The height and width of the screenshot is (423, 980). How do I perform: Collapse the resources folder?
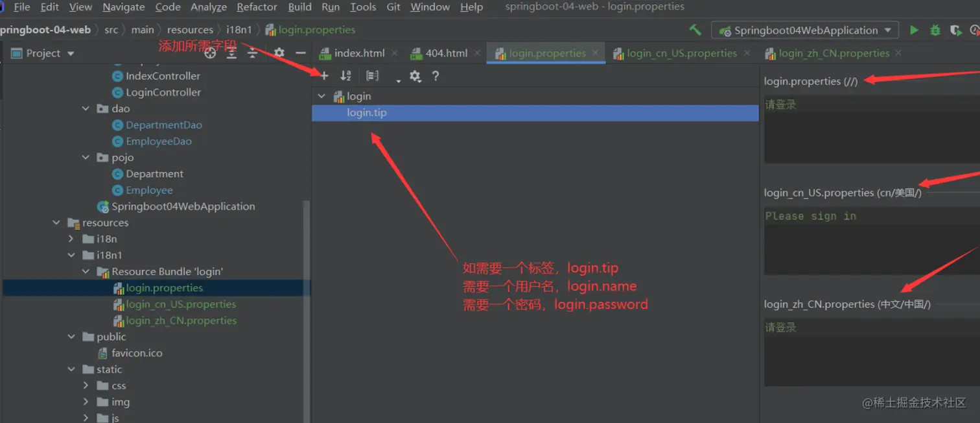coord(56,223)
